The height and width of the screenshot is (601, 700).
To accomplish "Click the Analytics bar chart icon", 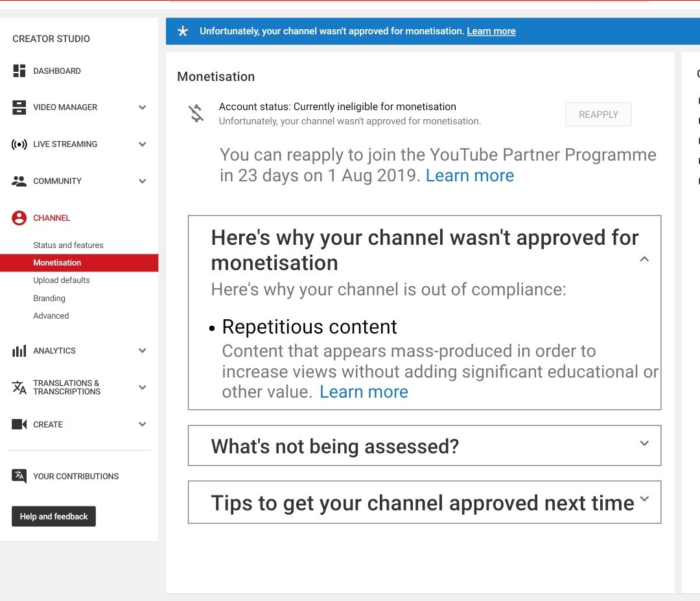I will 19,351.
